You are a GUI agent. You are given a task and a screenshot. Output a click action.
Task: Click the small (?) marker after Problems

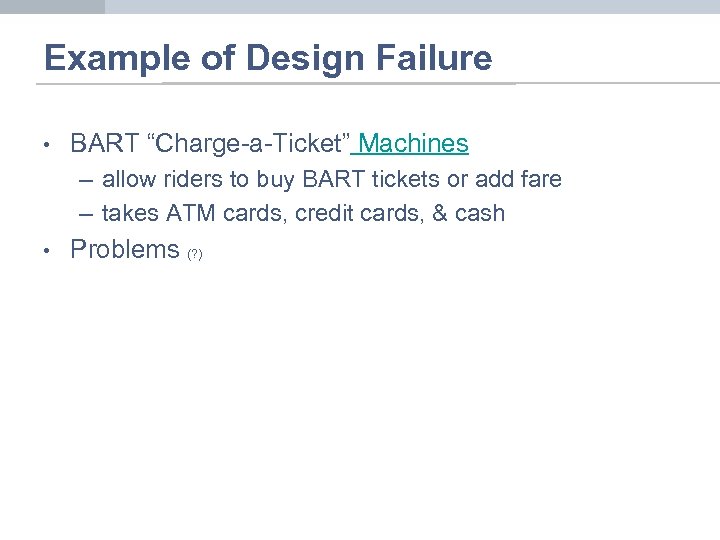[x=194, y=254]
